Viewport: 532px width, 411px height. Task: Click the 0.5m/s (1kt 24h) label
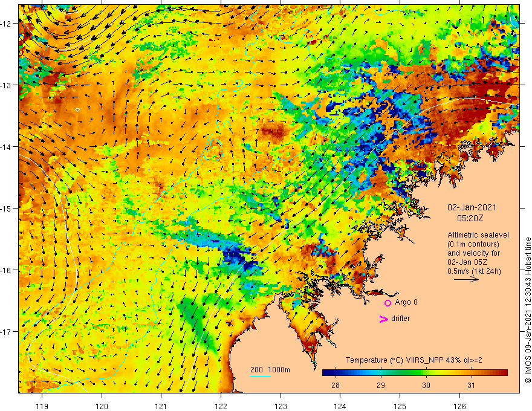click(474, 271)
